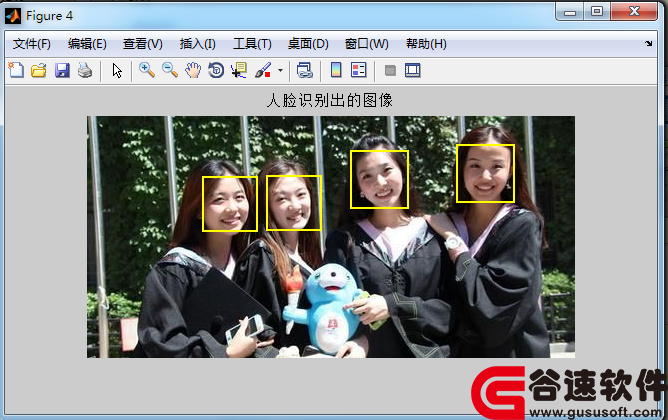Image resolution: width=668 pixels, height=420 pixels.
Task: Open the 帮助(H) menu
Action: coord(426,43)
